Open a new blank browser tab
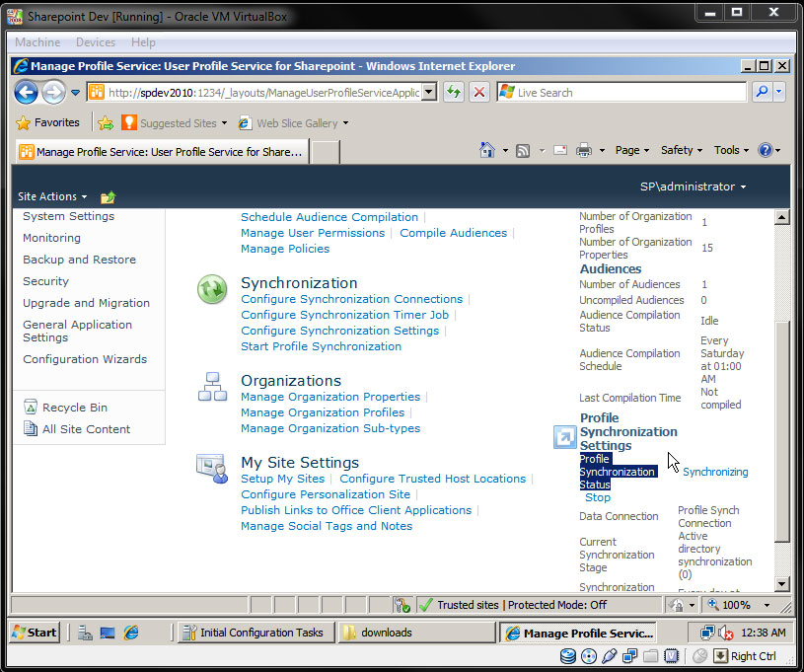This screenshot has height=672, width=804. [x=326, y=152]
